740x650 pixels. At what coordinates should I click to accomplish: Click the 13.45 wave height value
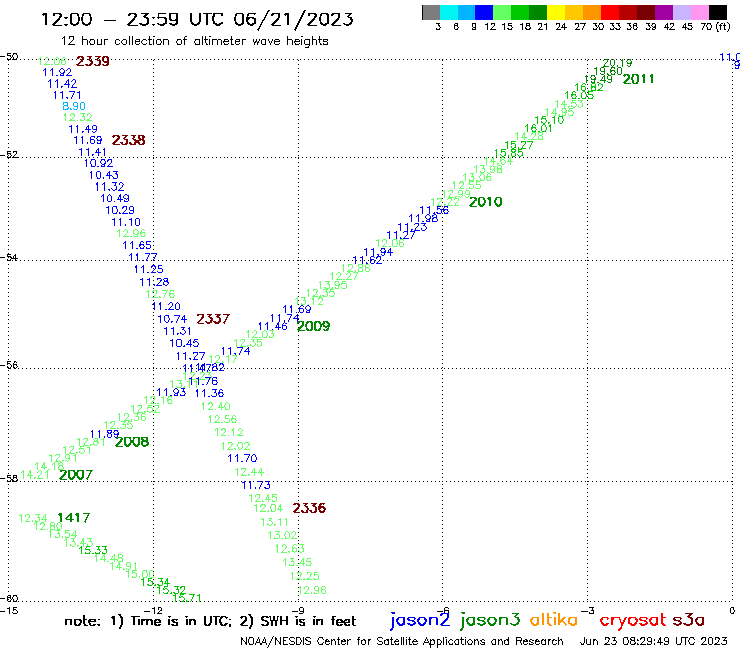tap(297, 562)
